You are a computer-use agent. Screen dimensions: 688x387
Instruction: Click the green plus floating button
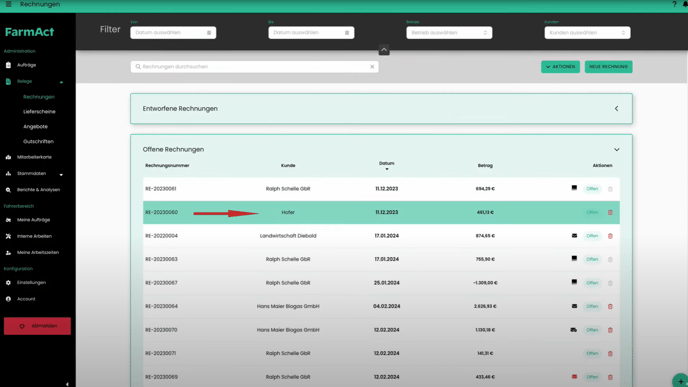680,381
